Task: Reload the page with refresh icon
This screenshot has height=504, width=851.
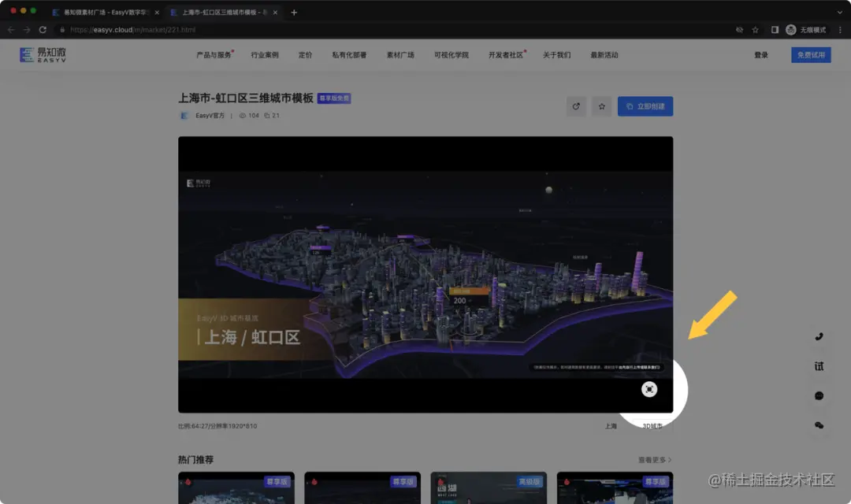Action: click(43, 29)
